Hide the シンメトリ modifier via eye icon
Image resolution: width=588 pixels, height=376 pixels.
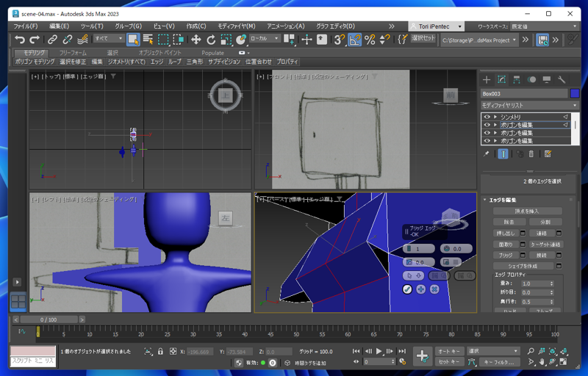[487, 117]
